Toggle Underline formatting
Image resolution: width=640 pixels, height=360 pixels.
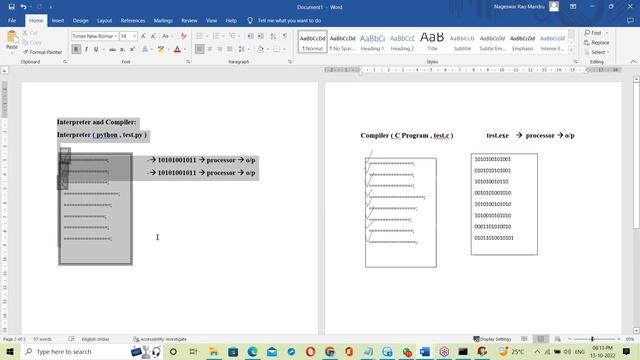pos(96,49)
